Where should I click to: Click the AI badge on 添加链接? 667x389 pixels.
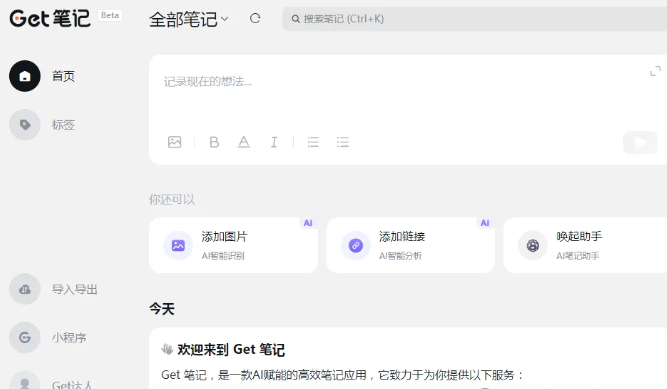(485, 223)
